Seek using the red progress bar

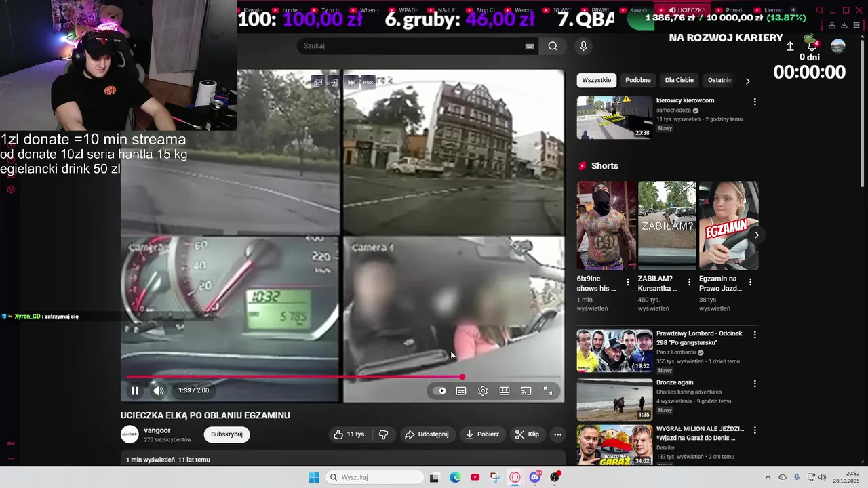(343, 377)
